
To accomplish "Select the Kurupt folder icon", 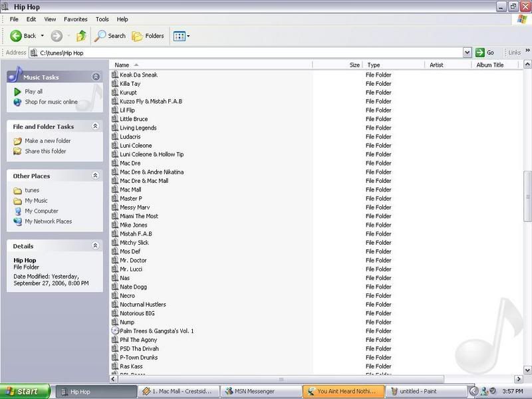I will pyautogui.click(x=115, y=92).
